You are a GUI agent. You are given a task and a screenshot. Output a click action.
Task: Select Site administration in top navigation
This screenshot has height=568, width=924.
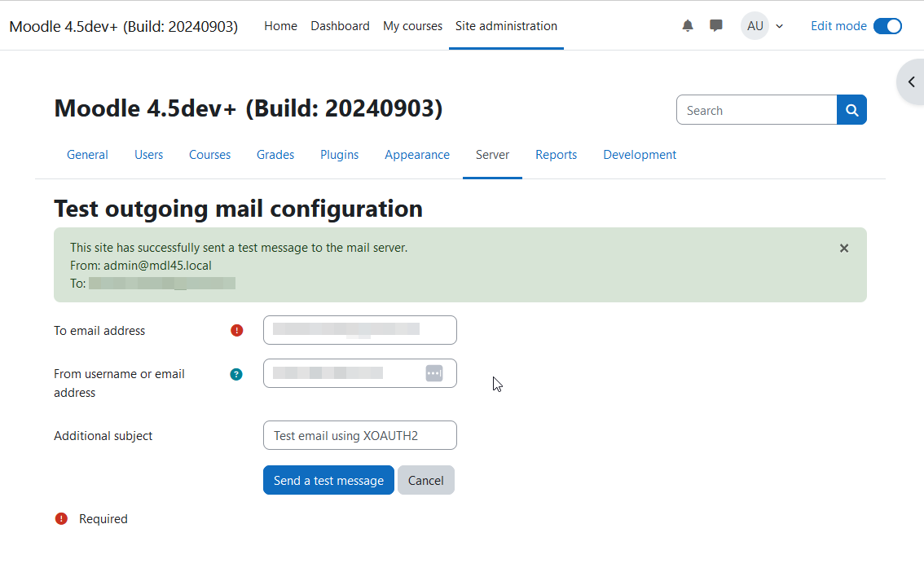pyautogui.click(x=506, y=26)
